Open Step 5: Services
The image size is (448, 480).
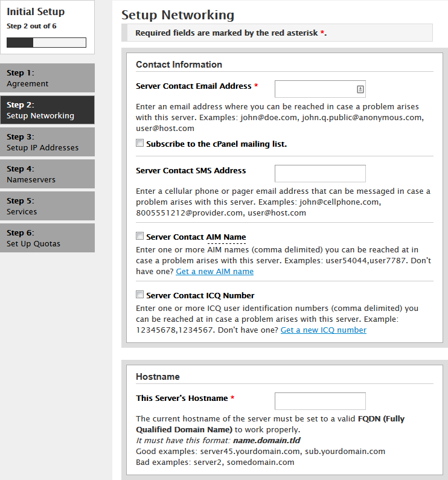coord(48,206)
